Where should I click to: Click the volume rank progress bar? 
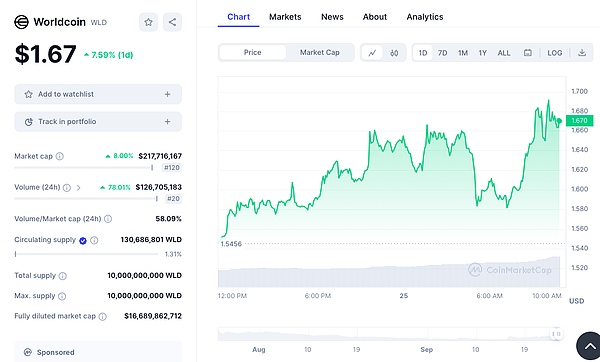(86, 199)
